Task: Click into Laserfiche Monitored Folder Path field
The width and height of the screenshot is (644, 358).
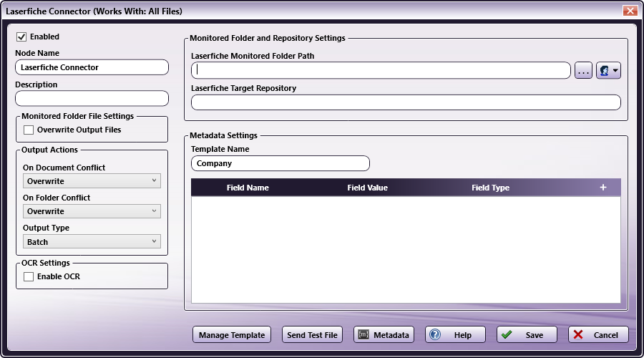Action: [x=381, y=70]
